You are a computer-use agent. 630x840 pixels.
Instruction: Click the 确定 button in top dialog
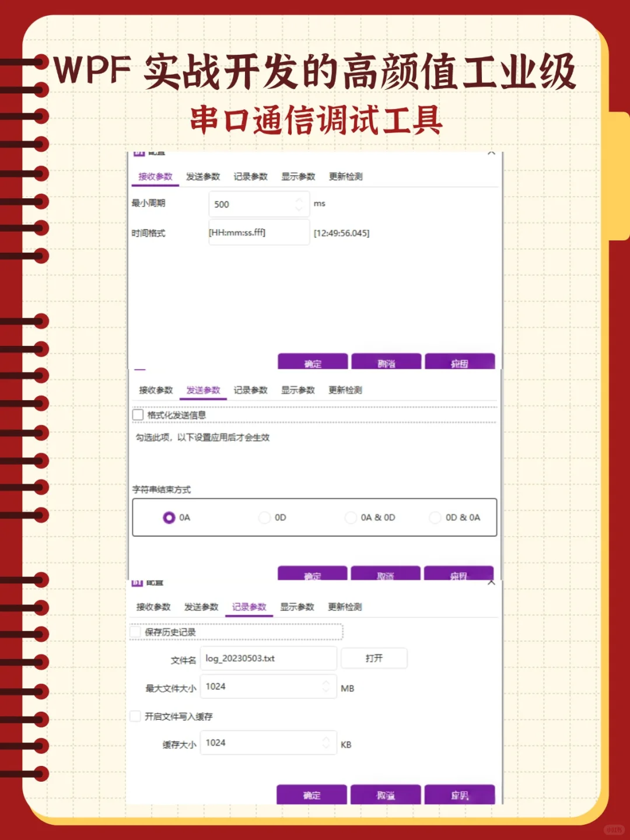click(312, 362)
